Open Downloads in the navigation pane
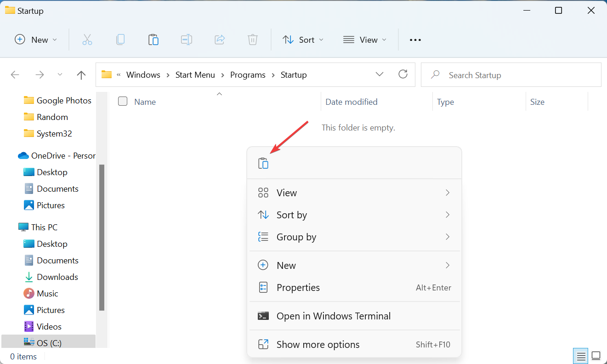Screen dimensions: 607x364 57,277
